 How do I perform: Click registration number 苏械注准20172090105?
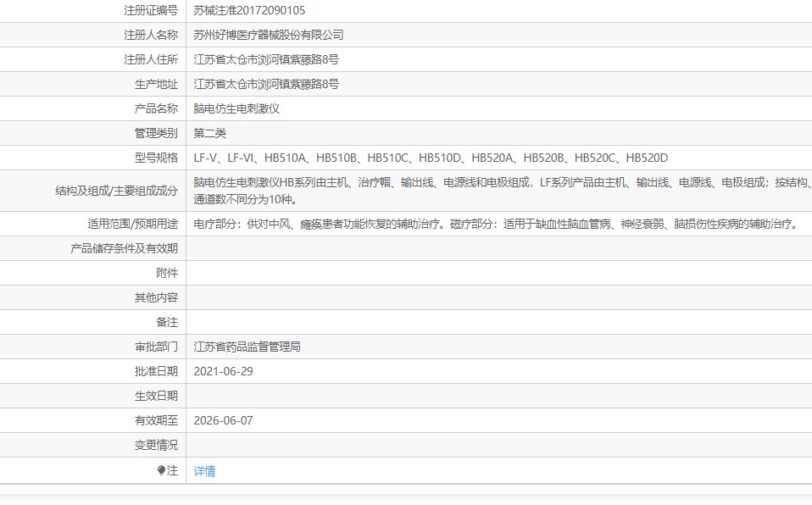coord(249,11)
